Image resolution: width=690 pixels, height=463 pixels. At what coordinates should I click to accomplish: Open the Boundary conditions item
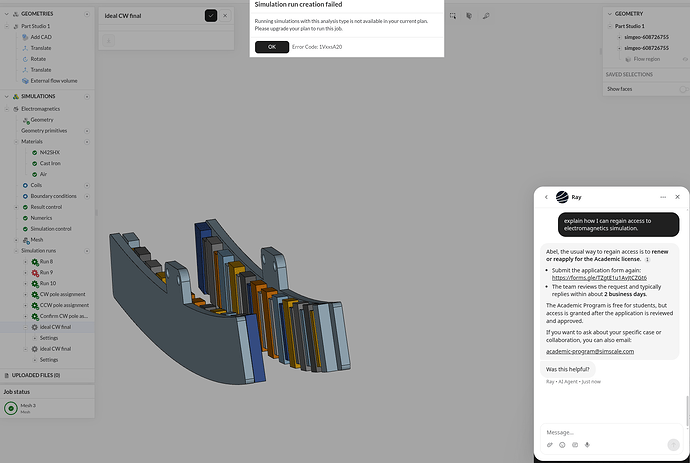(x=53, y=196)
